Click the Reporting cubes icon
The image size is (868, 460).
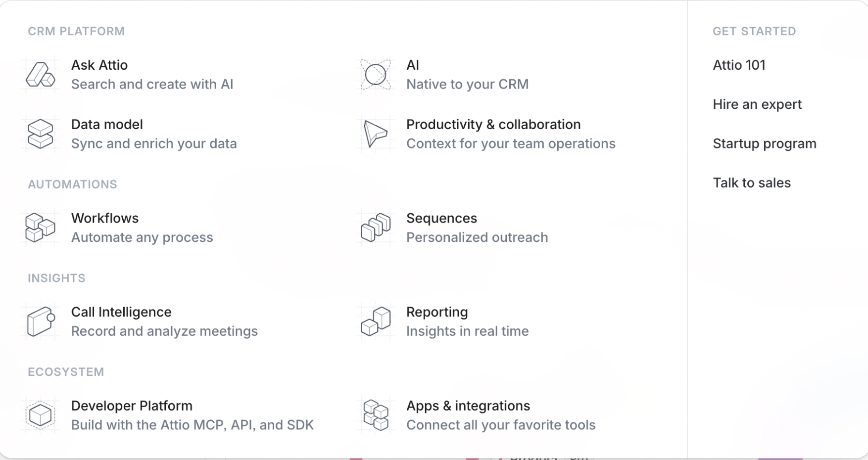tap(376, 322)
